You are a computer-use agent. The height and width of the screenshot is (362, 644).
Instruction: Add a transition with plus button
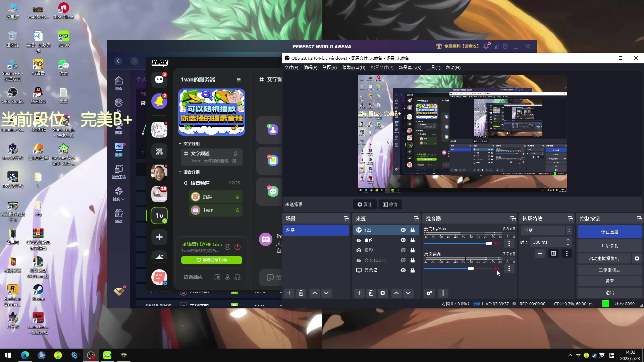pyautogui.click(x=540, y=253)
